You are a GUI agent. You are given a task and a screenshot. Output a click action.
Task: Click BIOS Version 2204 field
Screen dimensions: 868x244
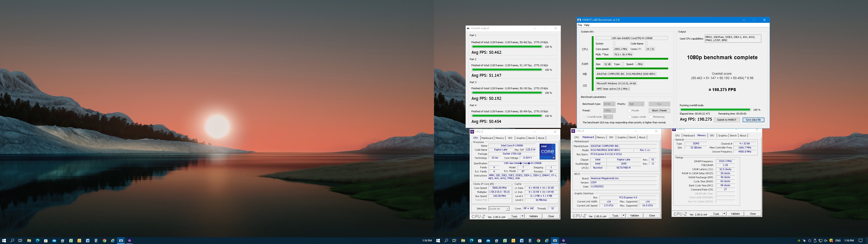click(624, 183)
